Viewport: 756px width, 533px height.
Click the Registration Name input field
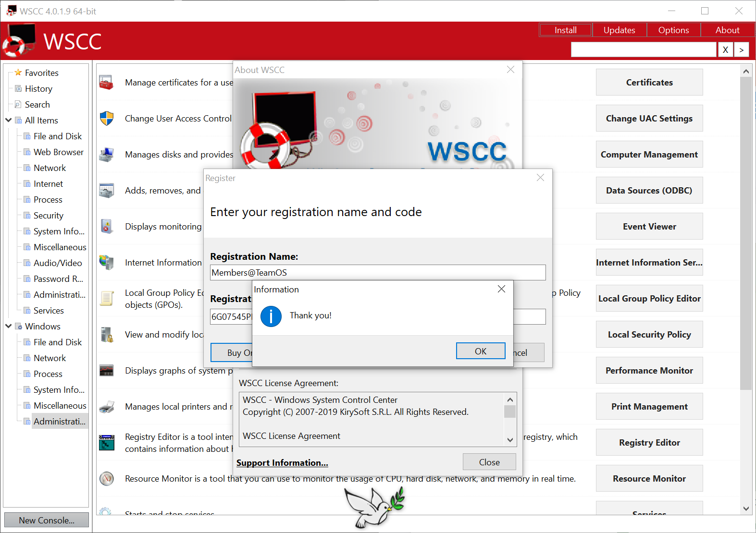click(x=378, y=272)
